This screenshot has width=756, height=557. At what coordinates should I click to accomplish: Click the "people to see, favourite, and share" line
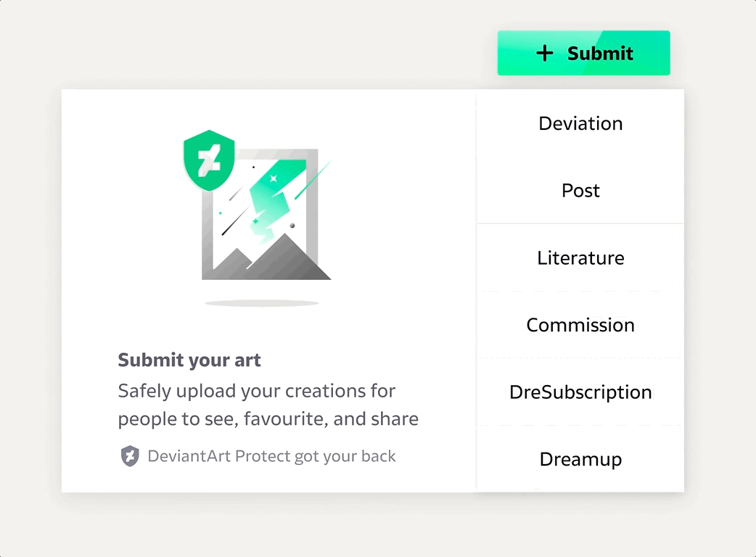tap(268, 419)
